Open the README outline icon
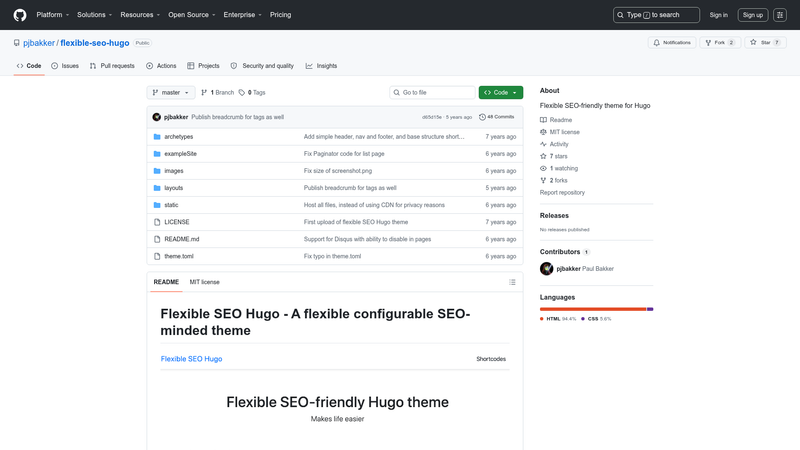 click(512, 282)
